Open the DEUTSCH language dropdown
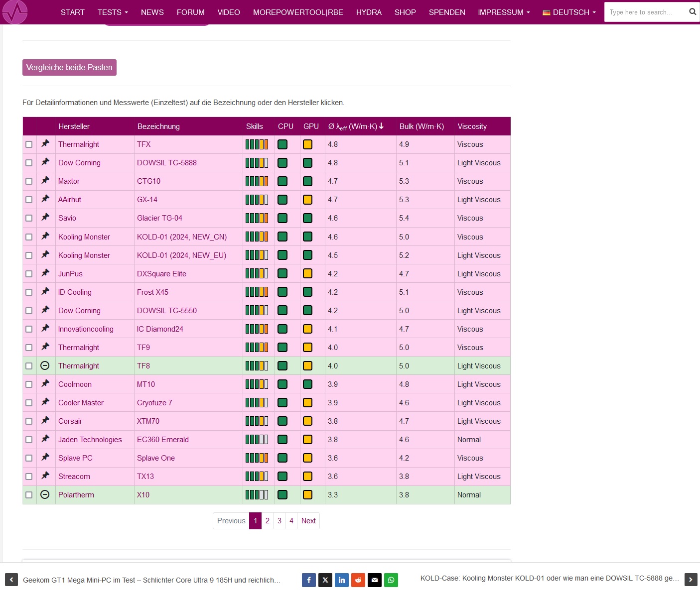 tap(569, 12)
